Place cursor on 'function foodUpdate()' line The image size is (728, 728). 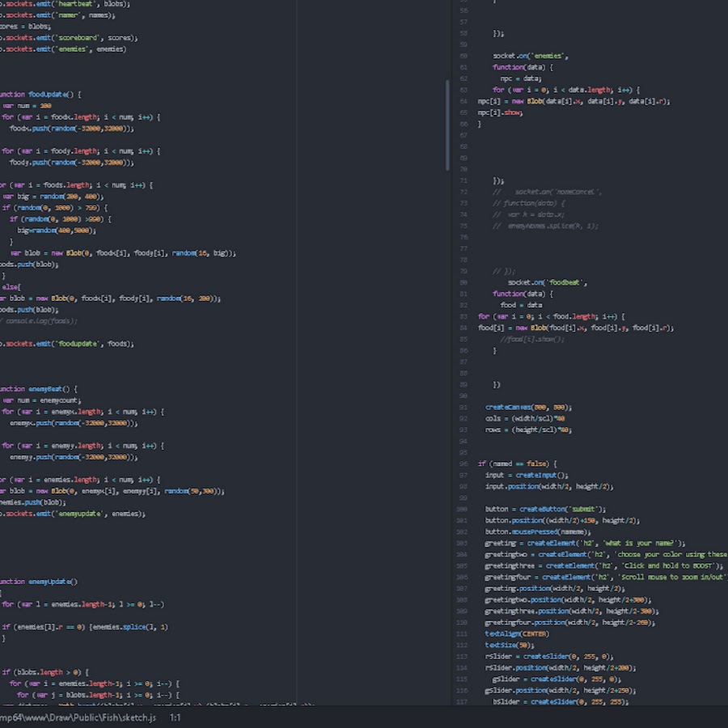(x=40, y=94)
